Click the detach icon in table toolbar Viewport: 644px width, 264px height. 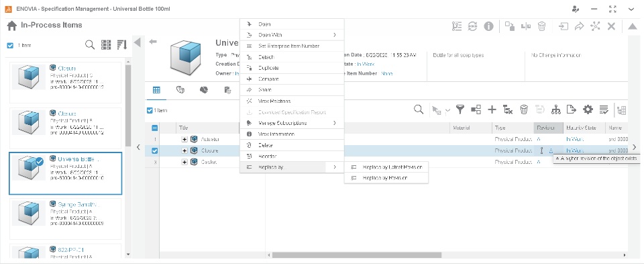tap(508, 109)
